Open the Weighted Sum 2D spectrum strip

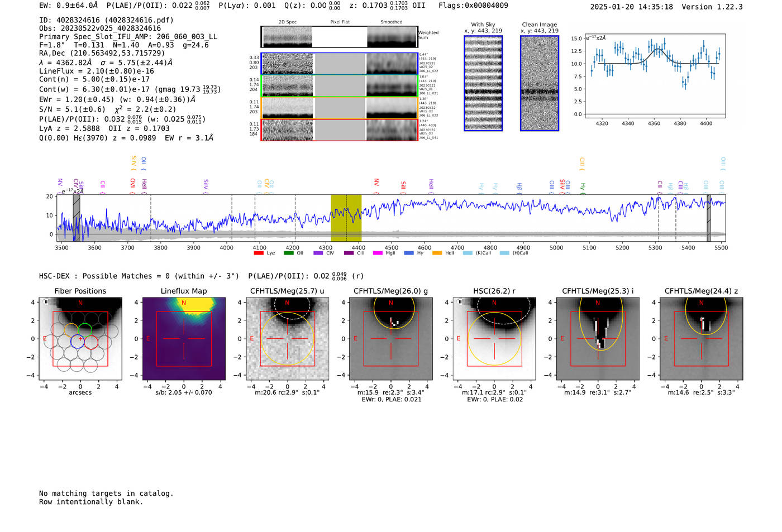[x=340, y=37]
